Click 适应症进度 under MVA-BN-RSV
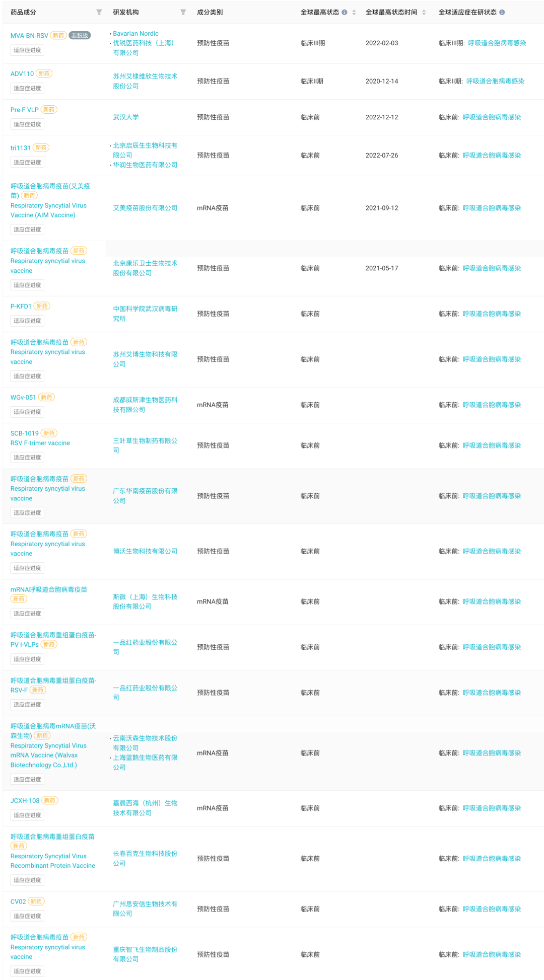Screen dimensions: 544x980 click(27, 50)
